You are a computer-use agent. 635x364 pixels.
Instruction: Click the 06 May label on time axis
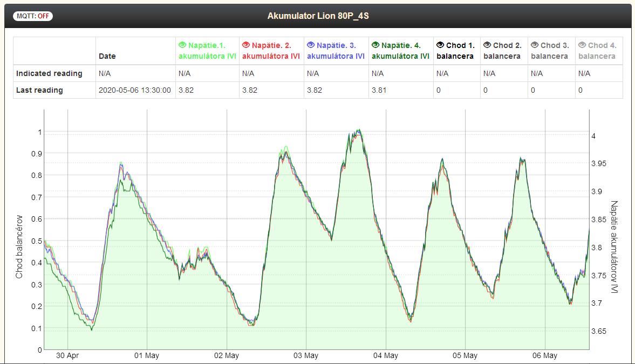[545, 356]
